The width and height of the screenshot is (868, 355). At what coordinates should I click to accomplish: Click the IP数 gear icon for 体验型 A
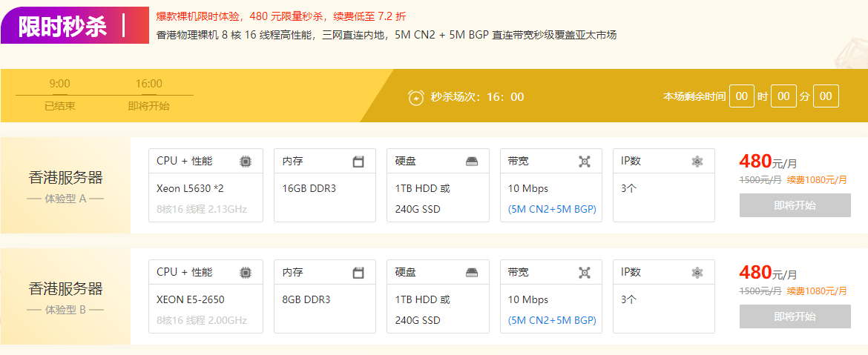pyautogui.click(x=697, y=162)
